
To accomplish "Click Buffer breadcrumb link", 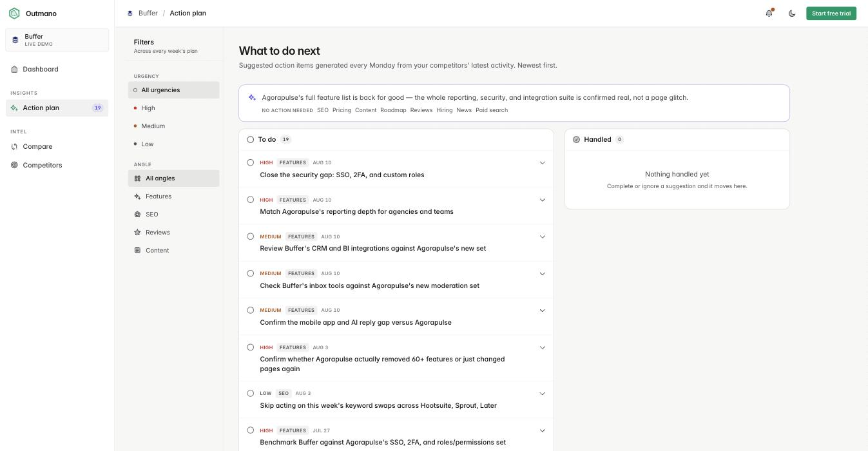I will pos(148,14).
